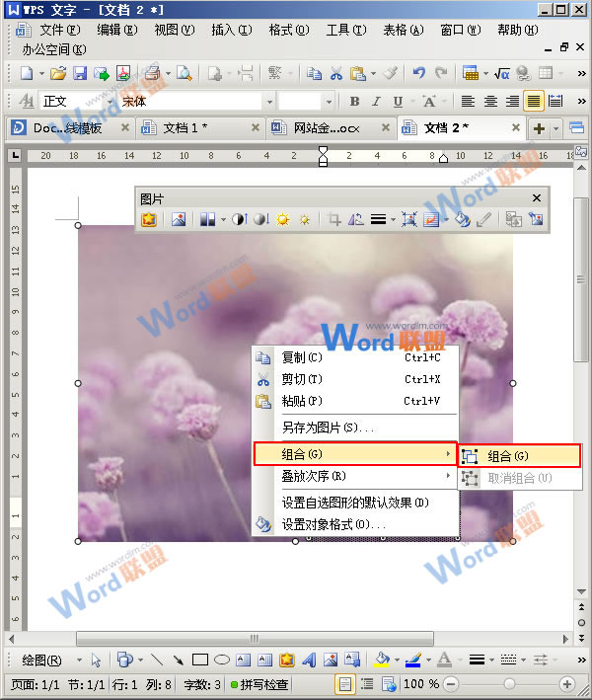Choose 设置对象格式(O) menu entry
Image resolution: width=592 pixels, height=700 pixels.
[x=355, y=524]
